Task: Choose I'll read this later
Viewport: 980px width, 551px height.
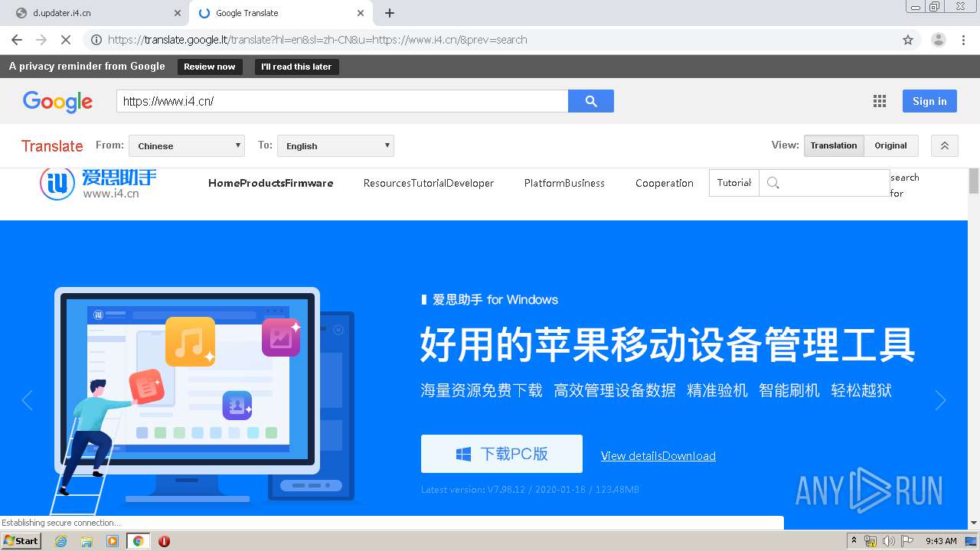Action: point(296,67)
